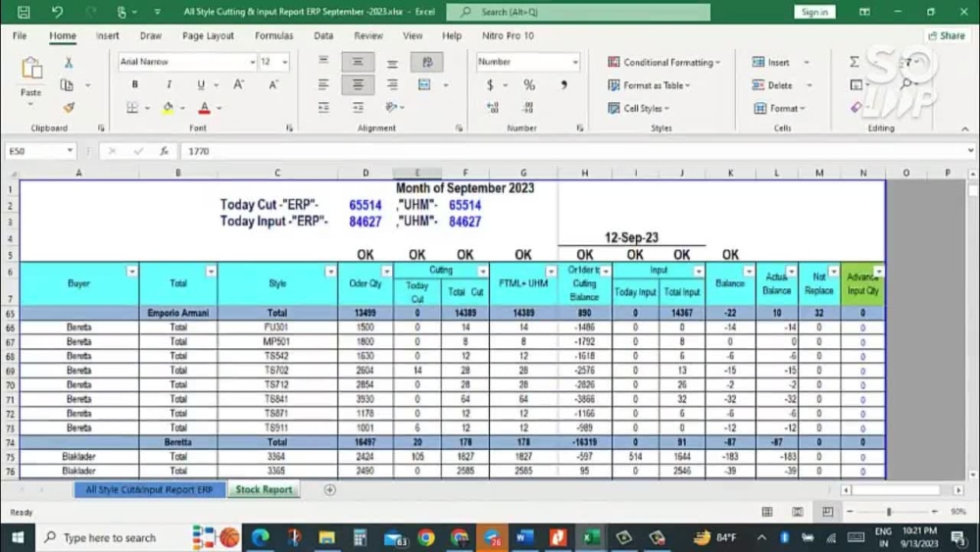980x552 pixels.
Task: Increase indent in Alignment group
Action: coord(358,108)
